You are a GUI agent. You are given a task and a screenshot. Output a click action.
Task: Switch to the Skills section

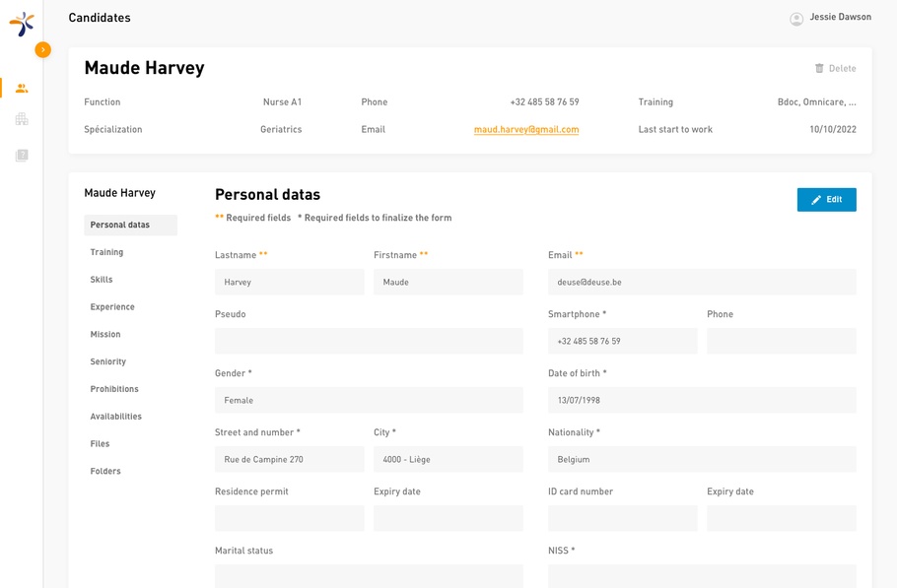click(102, 280)
